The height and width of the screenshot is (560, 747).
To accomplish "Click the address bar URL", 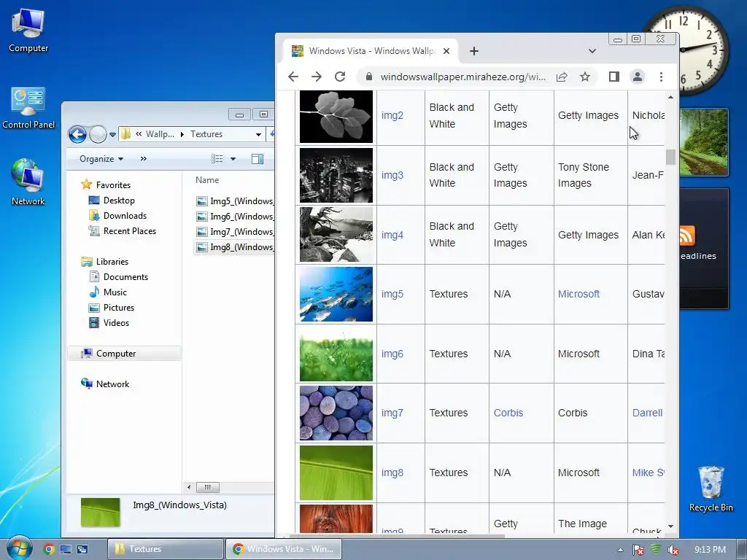I will 463,77.
